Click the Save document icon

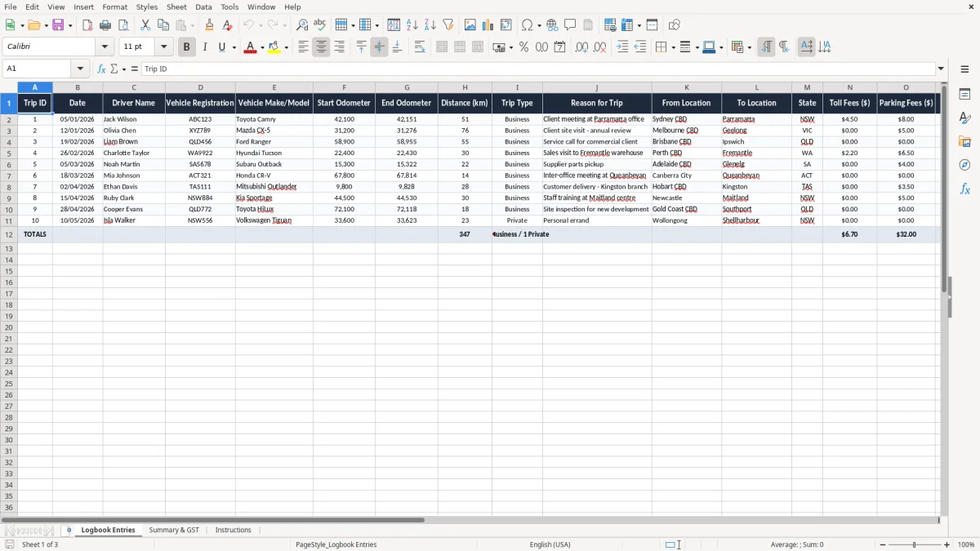coord(58,25)
